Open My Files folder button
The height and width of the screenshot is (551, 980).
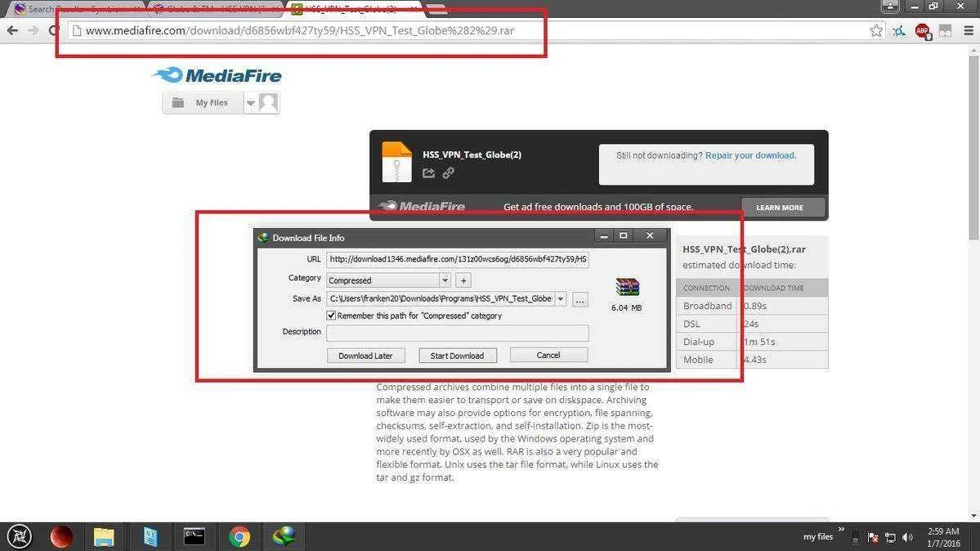coord(203,102)
